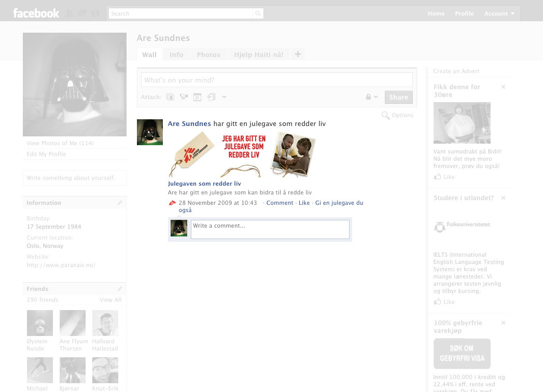Go to Home in the top bar

click(x=436, y=13)
